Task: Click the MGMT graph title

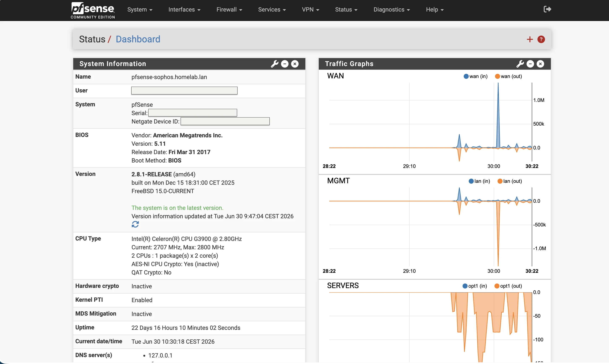Action: pyautogui.click(x=338, y=181)
